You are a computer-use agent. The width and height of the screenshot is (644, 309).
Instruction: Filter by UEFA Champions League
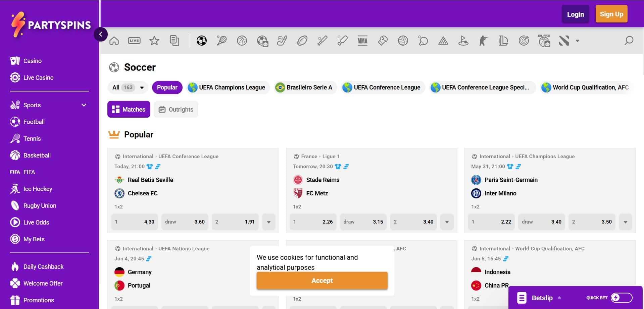(228, 87)
